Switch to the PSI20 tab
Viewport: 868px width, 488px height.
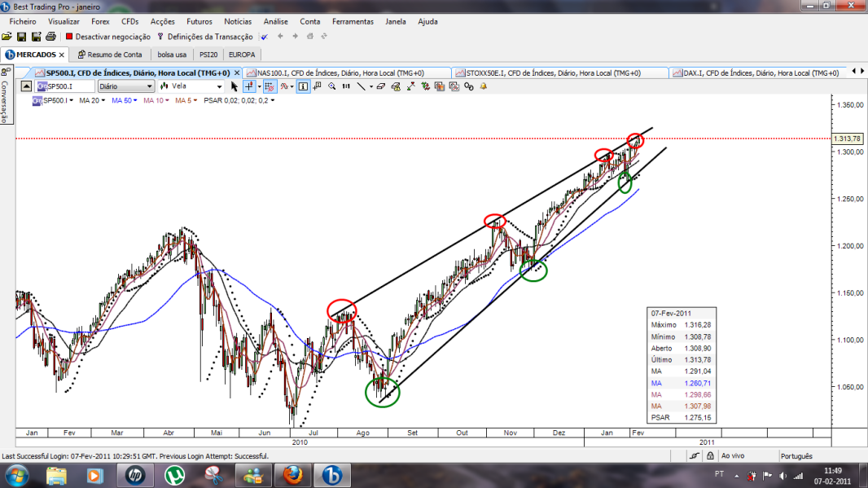(208, 55)
